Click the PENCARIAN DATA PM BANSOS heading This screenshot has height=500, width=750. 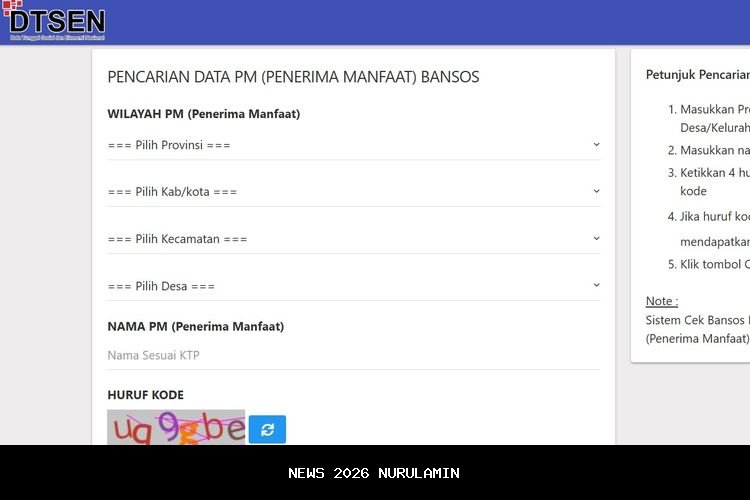tap(293, 77)
